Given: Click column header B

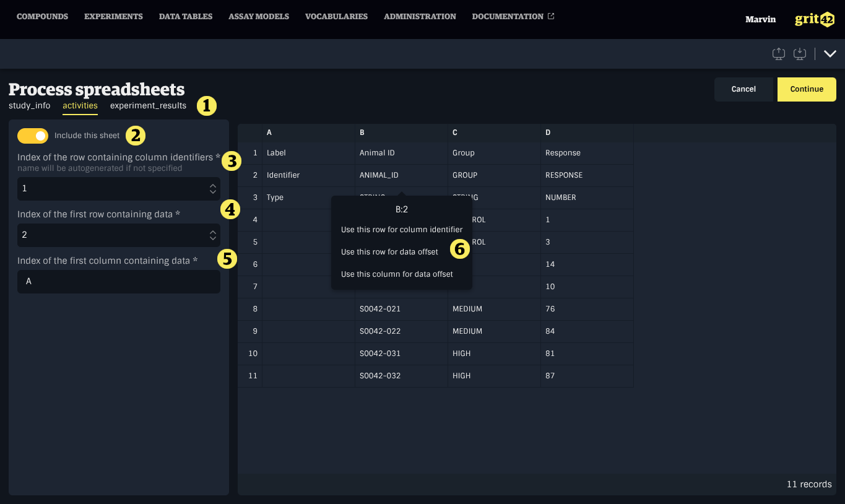Looking at the screenshot, I should tap(402, 133).
